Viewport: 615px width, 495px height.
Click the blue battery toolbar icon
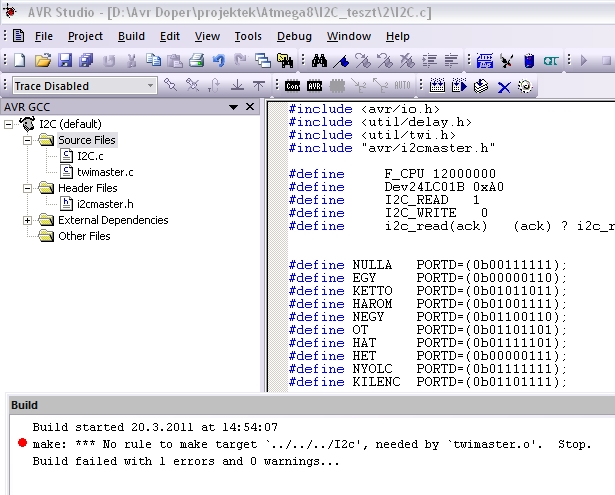pyautogui.click(x=529, y=61)
